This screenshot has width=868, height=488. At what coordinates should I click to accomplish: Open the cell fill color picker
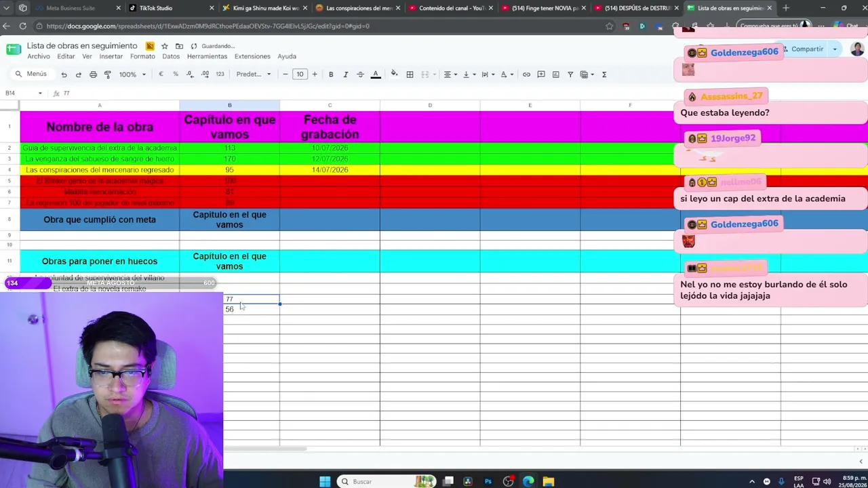click(x=395, y=75)
